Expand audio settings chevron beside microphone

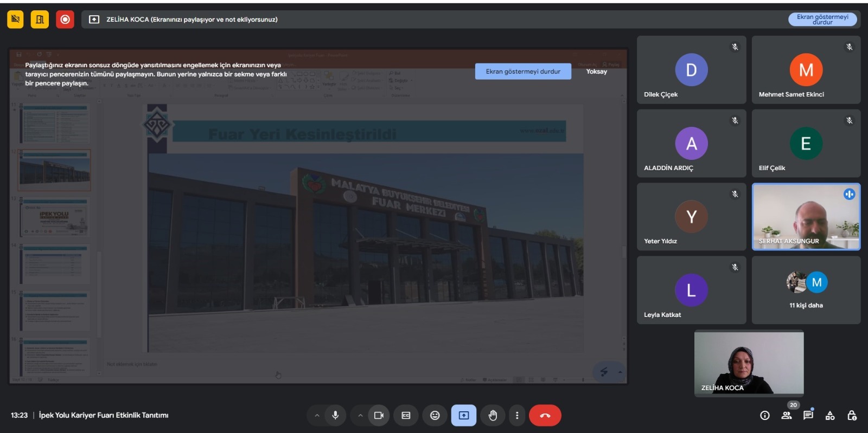pos(317,416)
